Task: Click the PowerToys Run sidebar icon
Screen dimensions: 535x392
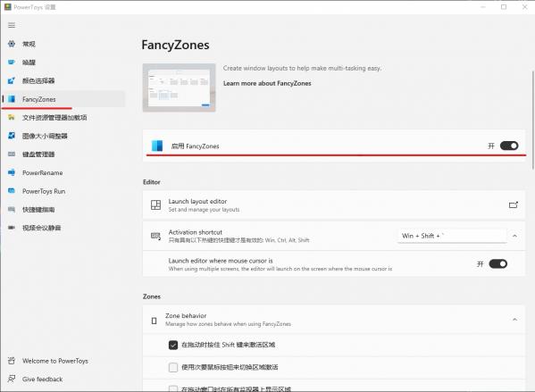Action: click(x=12, y=191)
